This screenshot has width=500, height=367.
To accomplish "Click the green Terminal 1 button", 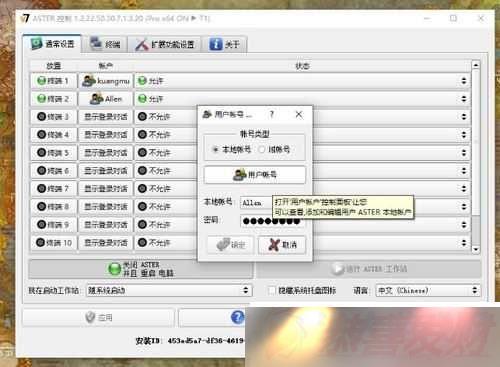I will (53, 81).
